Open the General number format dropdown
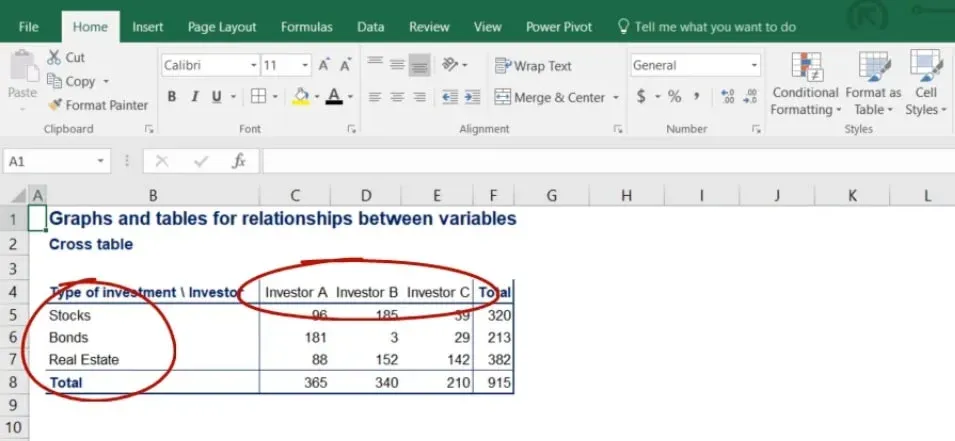Screen dimensions: 955x441 753,66
